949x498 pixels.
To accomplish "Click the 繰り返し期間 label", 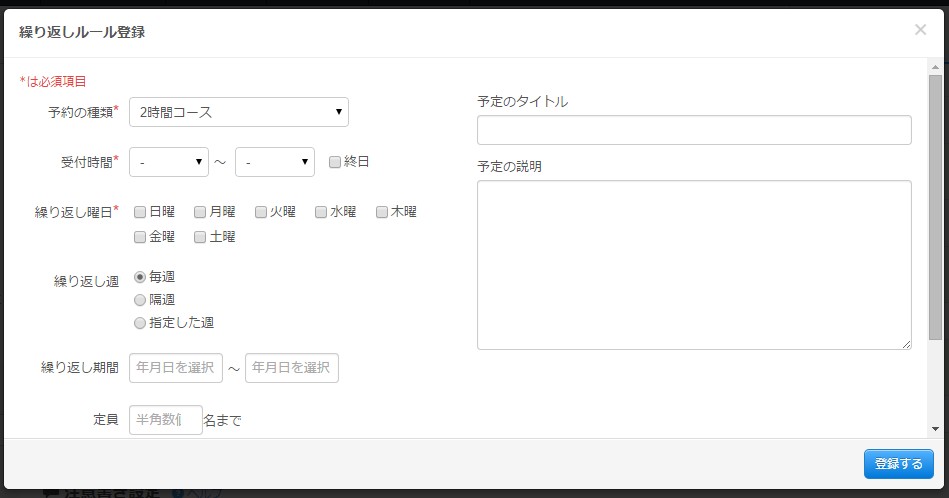I will coord(80,368).
